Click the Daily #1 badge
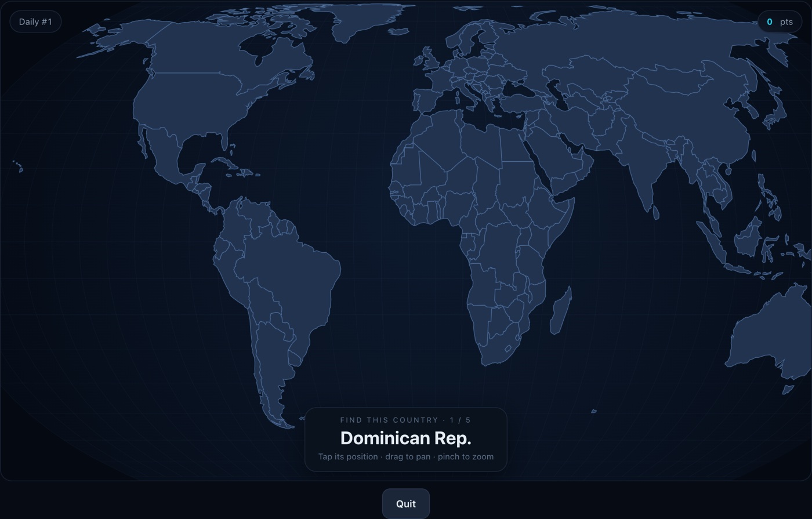 pyautogui.click(x=35, y=21)
